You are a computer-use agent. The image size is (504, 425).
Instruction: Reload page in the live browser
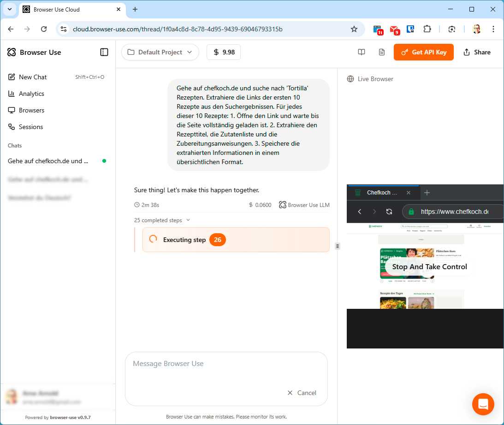click(x=389, y=212)
